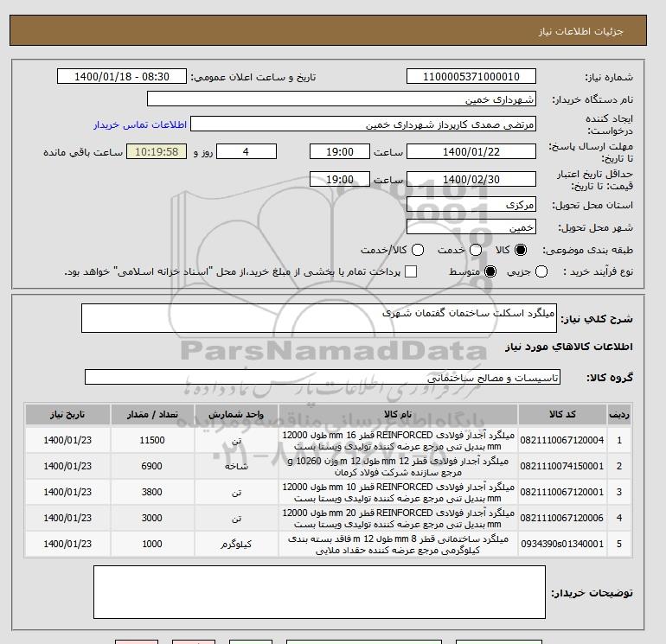Image resolution: width=666 pixels, height=644 pixels.
Task: Click quantity 6900 in row 2
Action: coord(152,466)
